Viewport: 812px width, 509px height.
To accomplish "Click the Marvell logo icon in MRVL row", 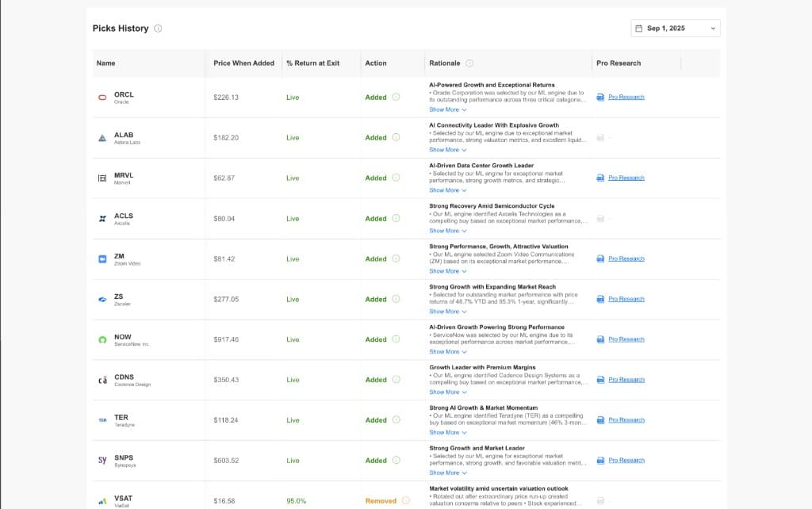I will coord(102,178).
